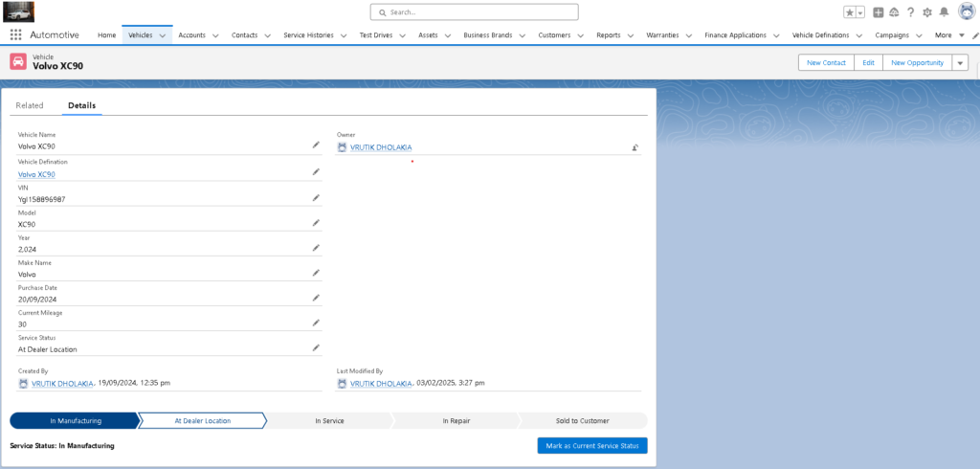Click the change owner icon
This screenshot has width=980, height=469.
click(635, 147)
